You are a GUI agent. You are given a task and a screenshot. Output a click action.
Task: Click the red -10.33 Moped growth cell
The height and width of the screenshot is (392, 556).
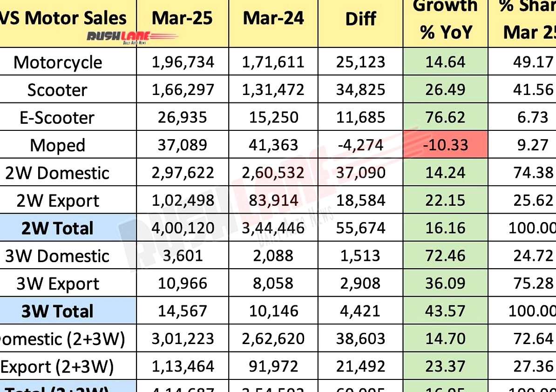pyautogui.click(x=445, y=145)
